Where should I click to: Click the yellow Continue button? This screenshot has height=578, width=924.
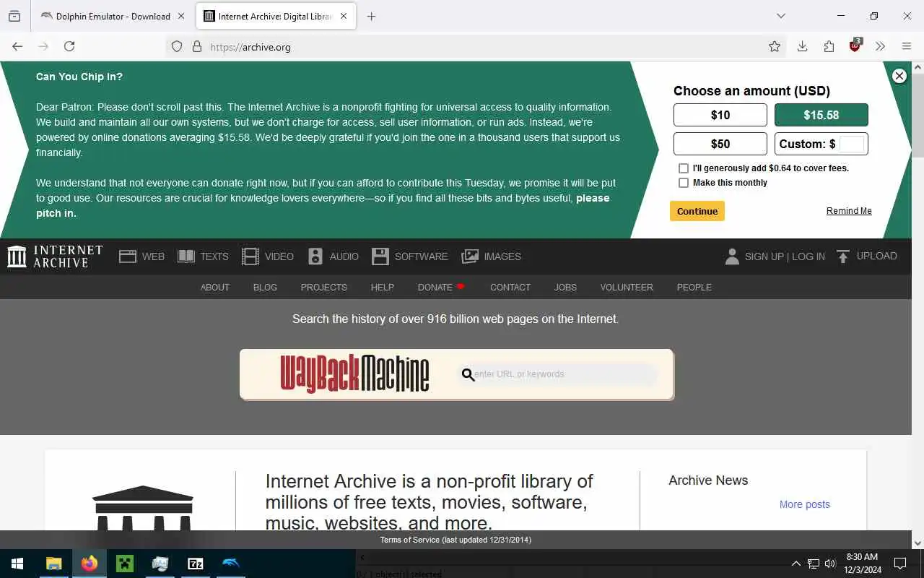697,211
